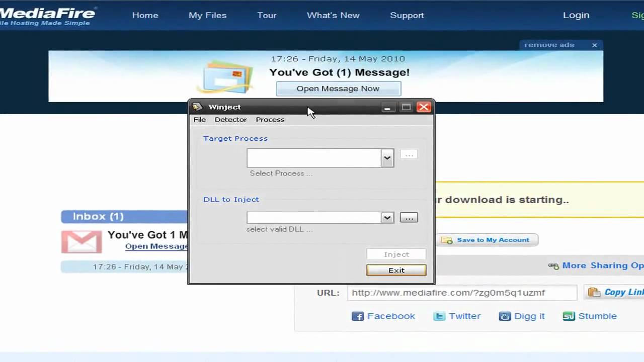The image size is (644, 362).
Task: Click the Exit button in Winject
Action: [396, 270]
